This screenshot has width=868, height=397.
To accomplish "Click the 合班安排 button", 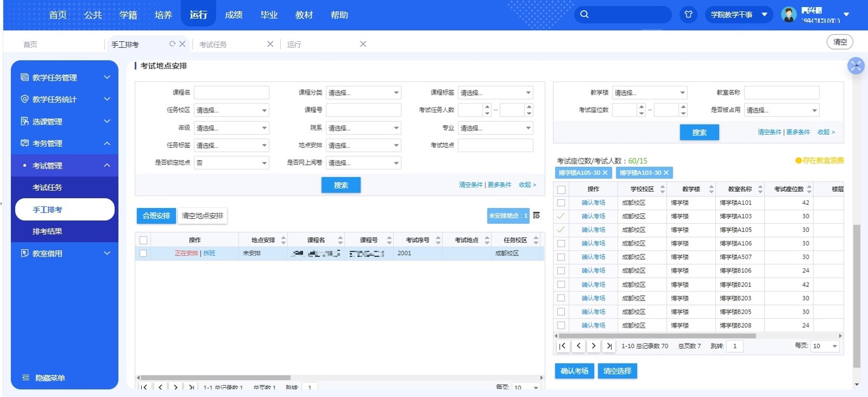I will tap(156, 216).
